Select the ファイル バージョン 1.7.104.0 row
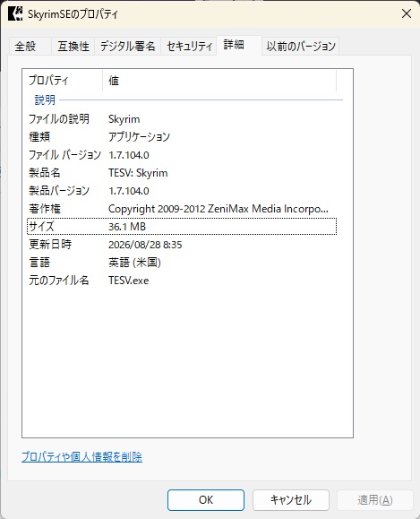 [182, 154]
